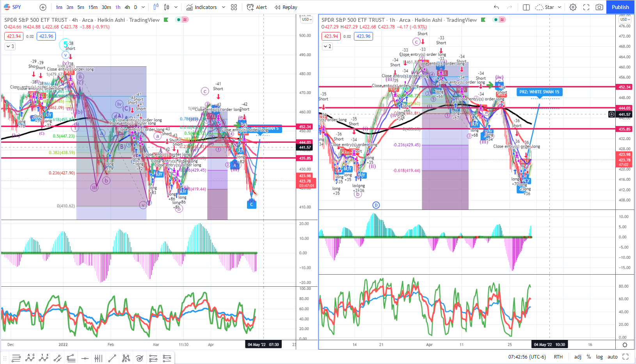
Task: Click the blue candles chart style icon
Action: tap(156, 7)
